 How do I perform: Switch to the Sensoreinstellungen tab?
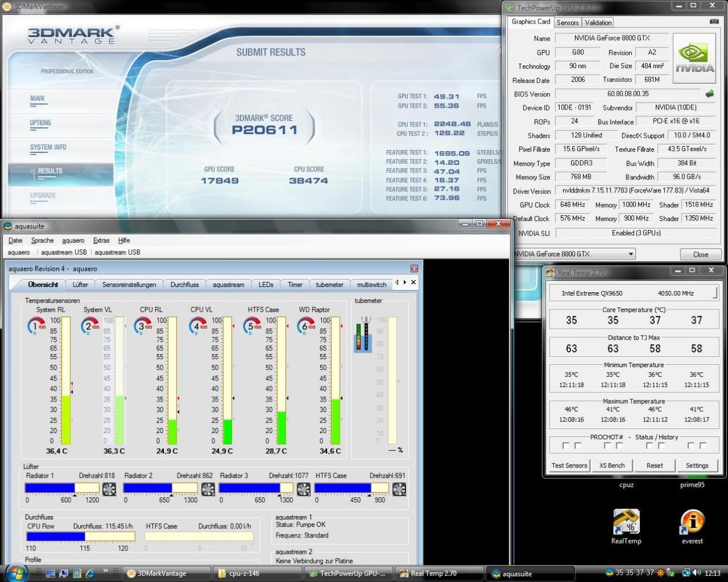pyautogui.click(x=129, y=285)
